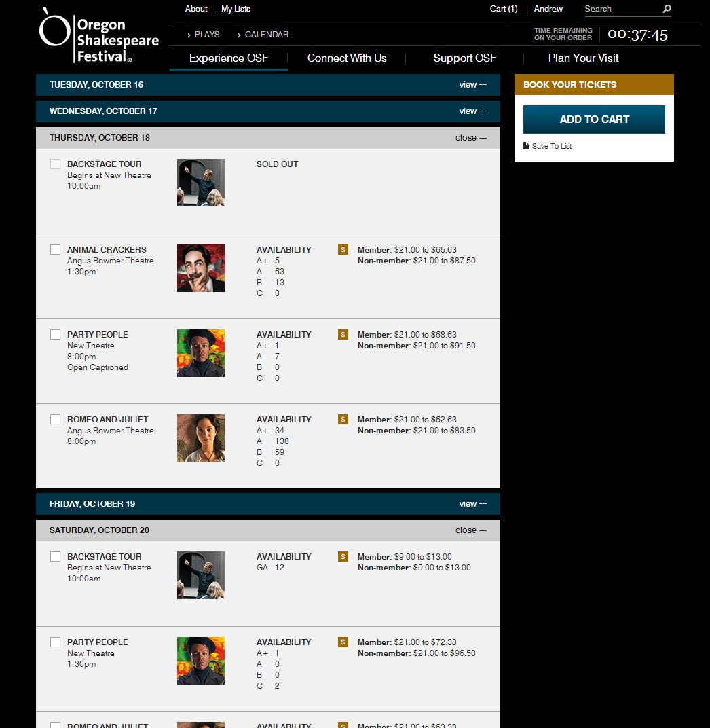Viewport: 710px width, 728px height.
Task: Click Non-member price $21.00 to $96.50
Action: tap(417, 653)
